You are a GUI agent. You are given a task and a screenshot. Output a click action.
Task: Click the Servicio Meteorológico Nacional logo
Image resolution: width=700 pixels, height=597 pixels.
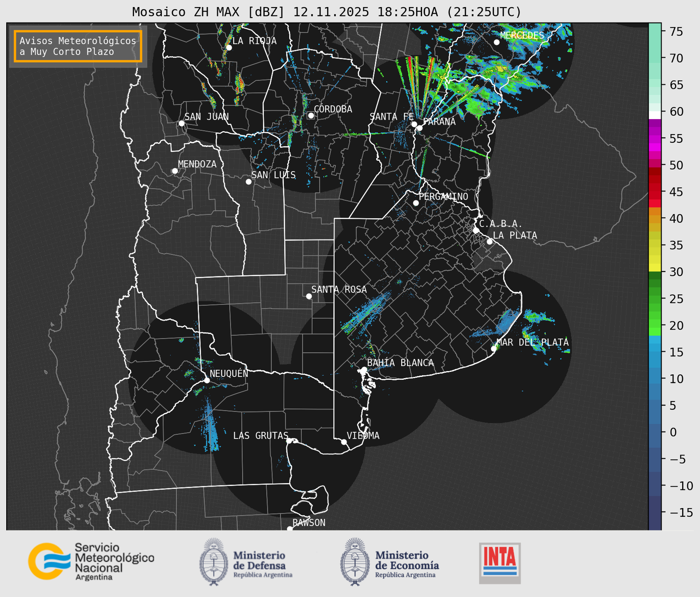pyautogui.click(x=90, y=561)
